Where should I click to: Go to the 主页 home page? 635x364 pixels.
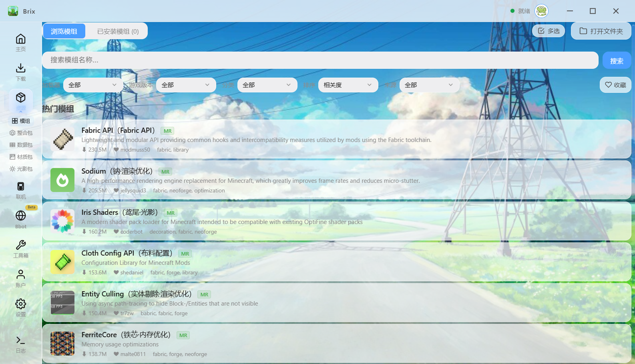(21, 43)
